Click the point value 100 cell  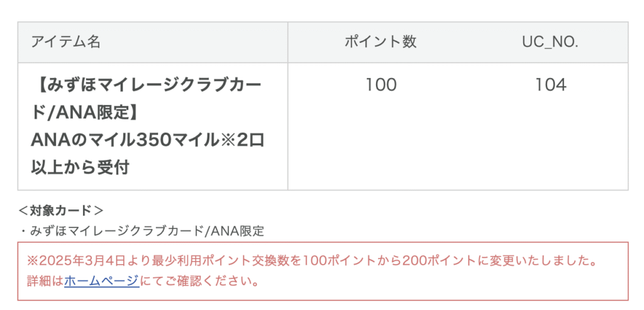click(380, 85)
